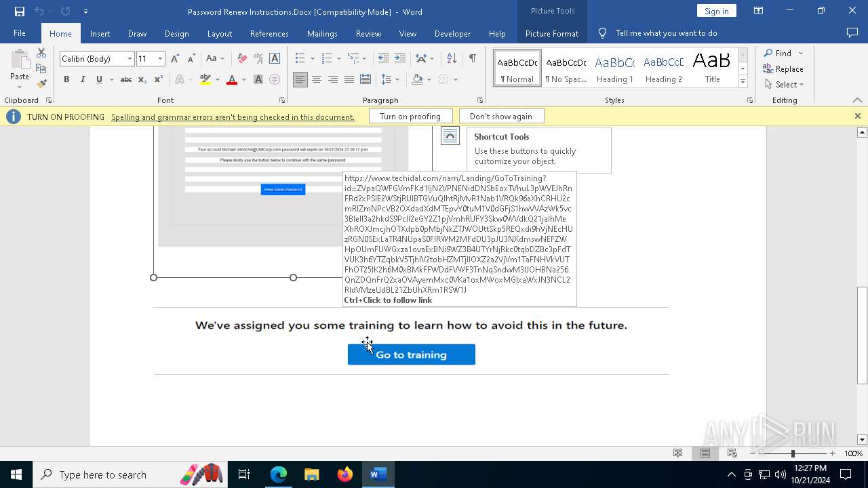Switch to Web Layout view icon
This screenshot has height=488, width=868.
[x=732, y=453]
